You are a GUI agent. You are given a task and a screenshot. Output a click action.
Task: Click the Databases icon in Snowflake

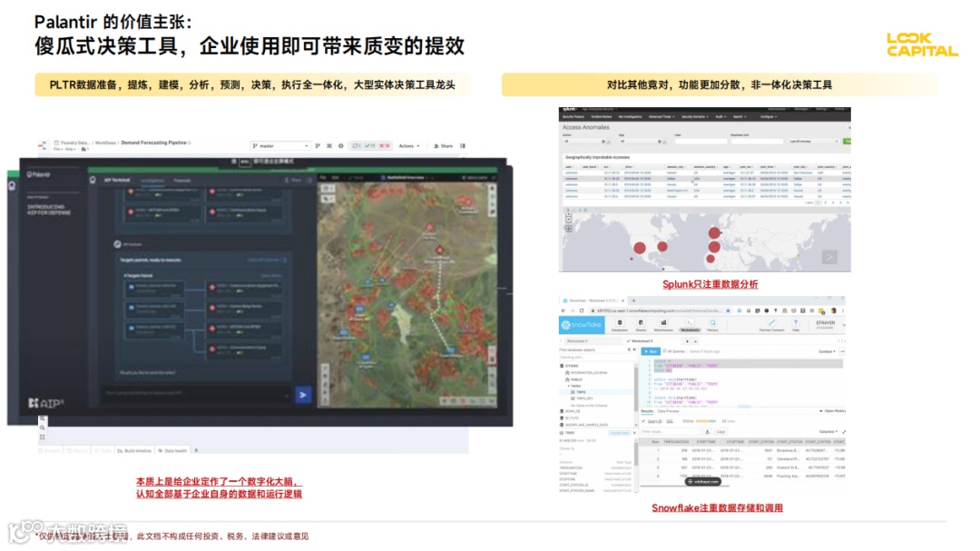[x=620, y=325]
